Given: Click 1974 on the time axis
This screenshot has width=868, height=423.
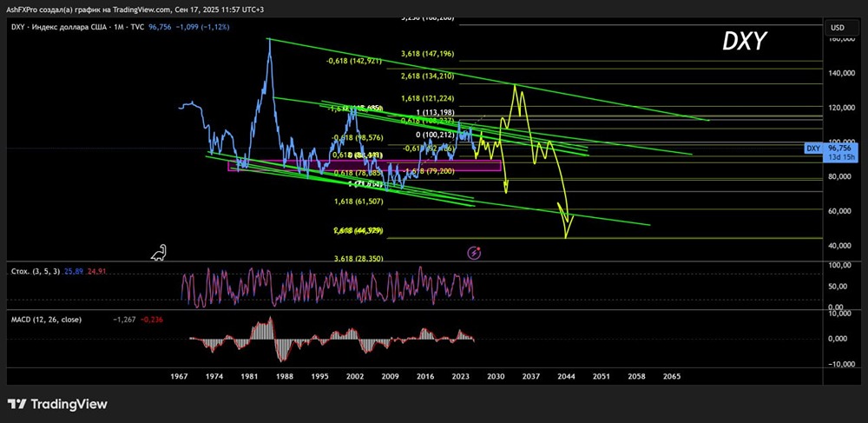Looking at the screenshot, I should point(214,376).
